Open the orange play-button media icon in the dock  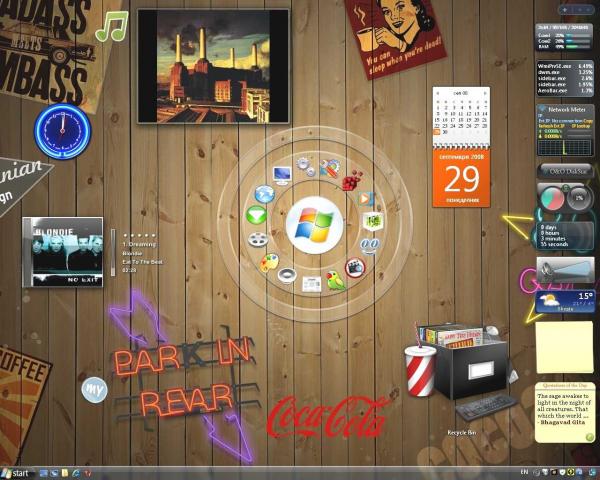click(x=365, y=199)
